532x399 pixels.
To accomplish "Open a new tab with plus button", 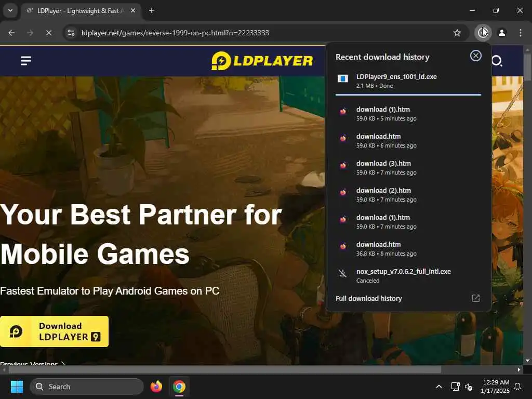I will (x=152, y=11).
